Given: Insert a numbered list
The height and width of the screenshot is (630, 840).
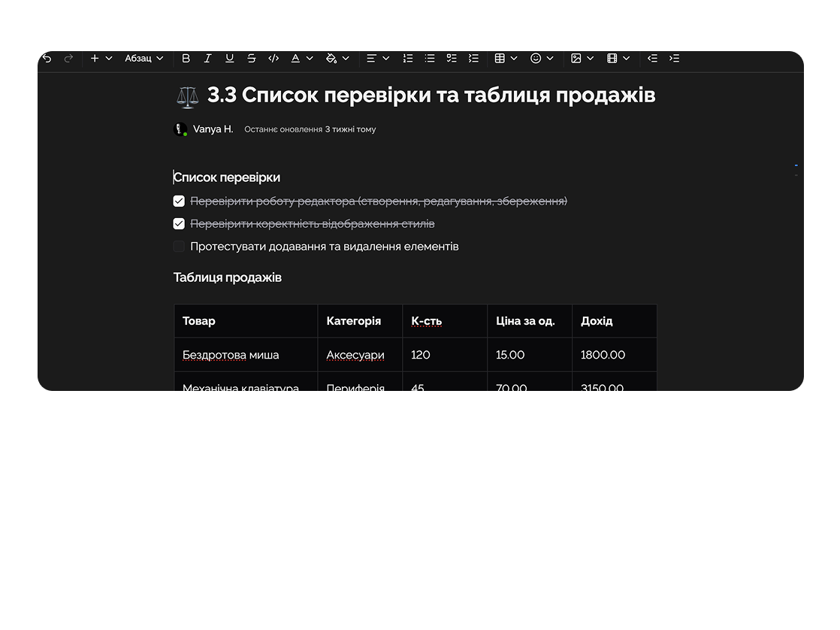Looking at the screenshot, I should [408, 58].
